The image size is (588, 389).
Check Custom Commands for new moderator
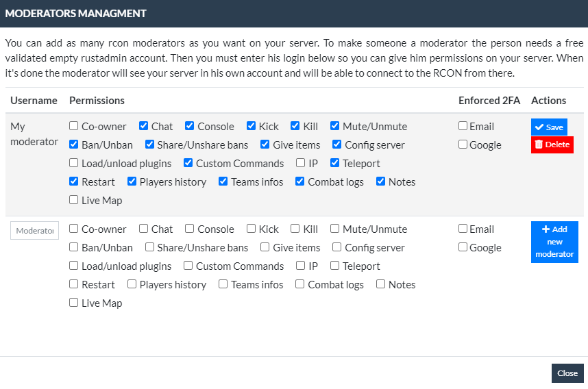coord(188,265)
